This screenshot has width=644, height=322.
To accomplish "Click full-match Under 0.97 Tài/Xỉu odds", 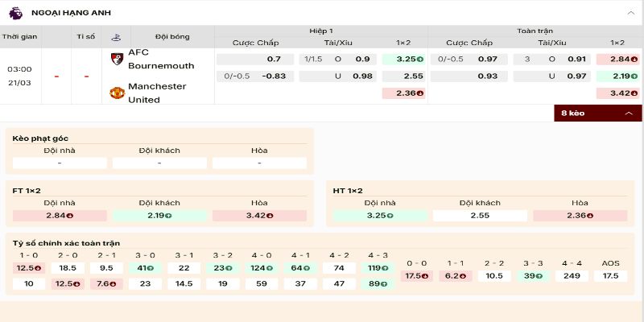I will [563, 76].
